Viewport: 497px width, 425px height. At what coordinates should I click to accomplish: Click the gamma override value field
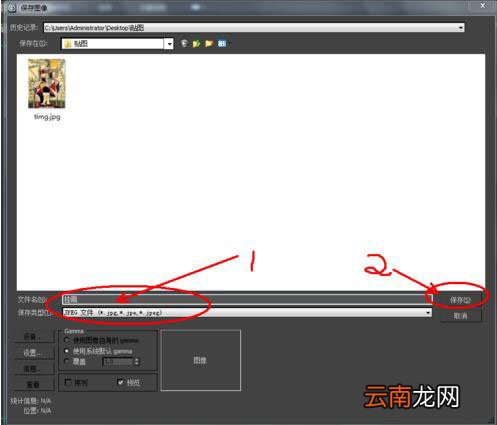[x=118, y=361]
